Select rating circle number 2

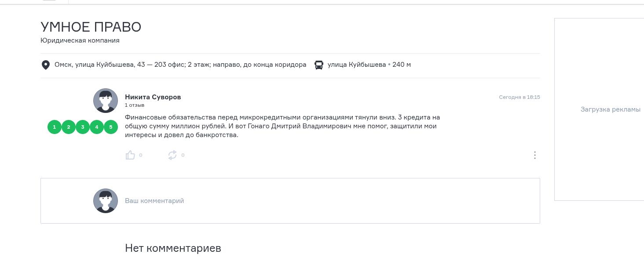pyautogui.click(x=69, y=127)
